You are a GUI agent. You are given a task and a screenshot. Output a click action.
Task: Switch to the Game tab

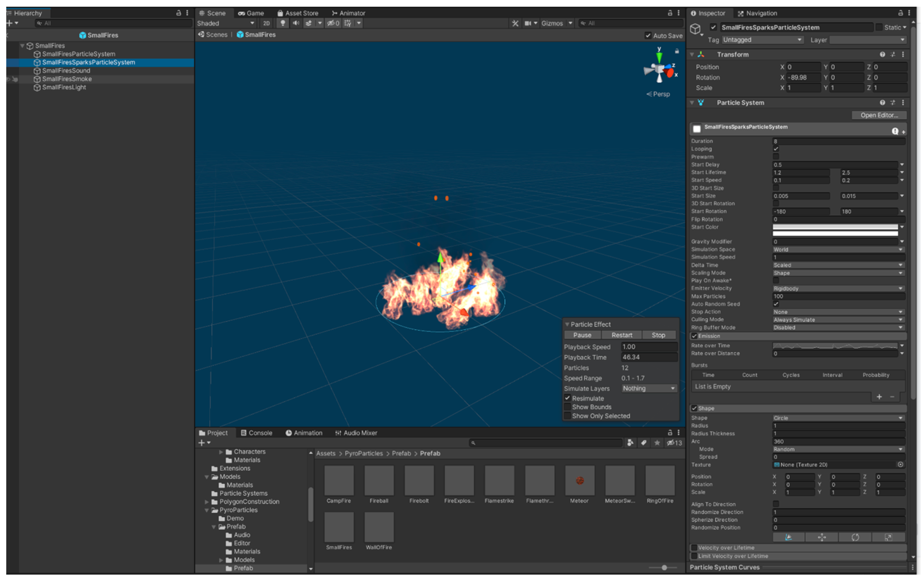(251, 13)
